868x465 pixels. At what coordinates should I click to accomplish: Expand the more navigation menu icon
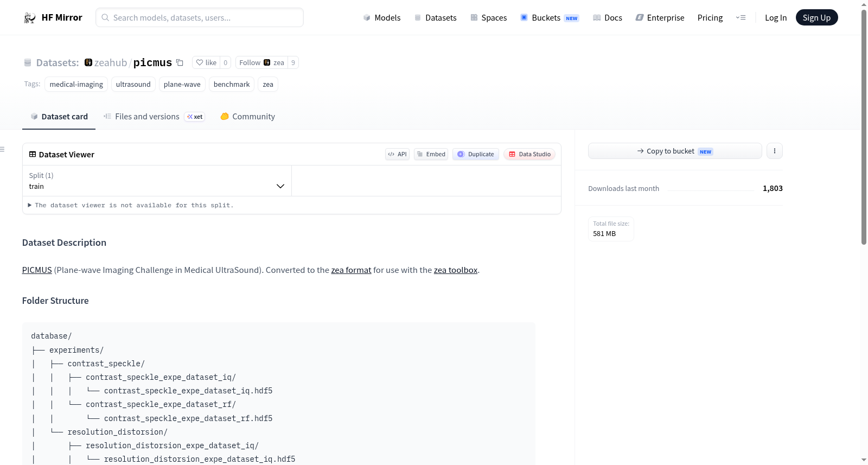coord(741,18)
